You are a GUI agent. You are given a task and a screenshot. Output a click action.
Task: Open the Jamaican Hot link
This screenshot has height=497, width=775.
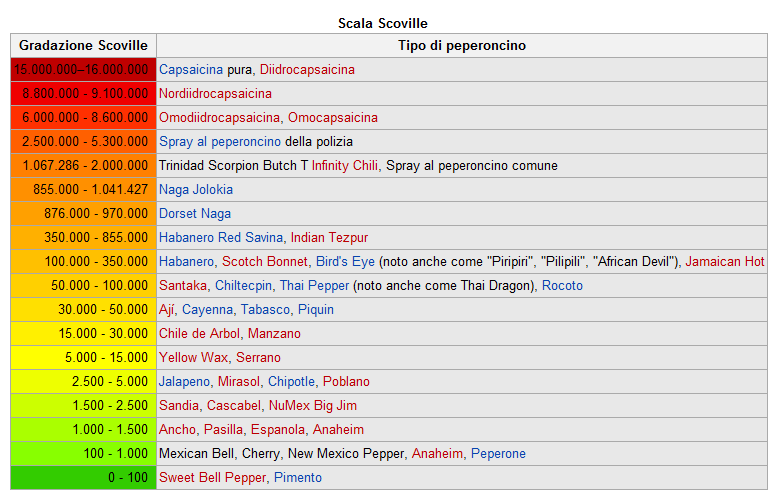point(725,262)
